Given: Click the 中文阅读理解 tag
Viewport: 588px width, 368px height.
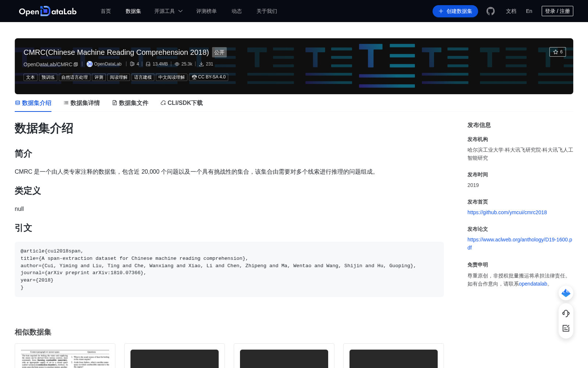Looking at the screenshot, I should [x=172, y=77].
